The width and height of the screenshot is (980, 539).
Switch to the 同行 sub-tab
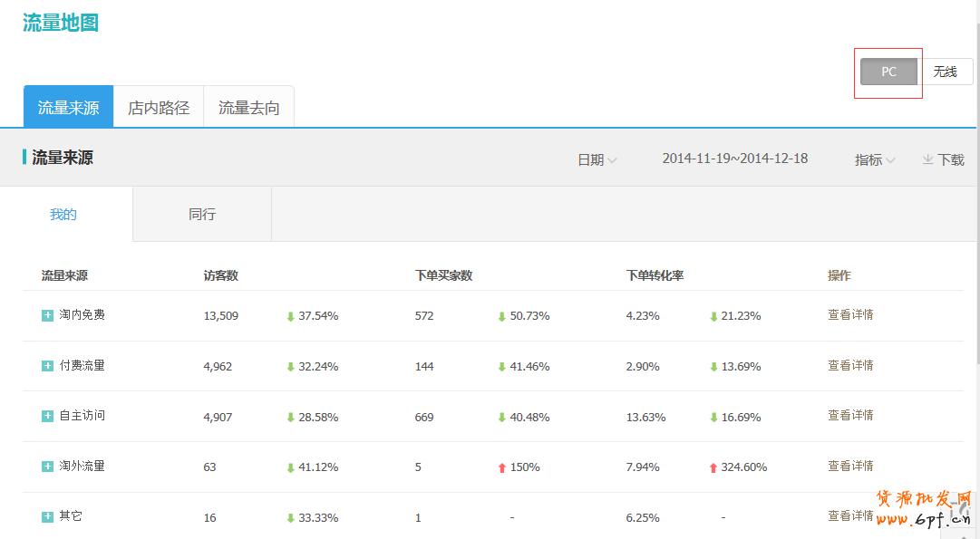[x=202, y=215]
